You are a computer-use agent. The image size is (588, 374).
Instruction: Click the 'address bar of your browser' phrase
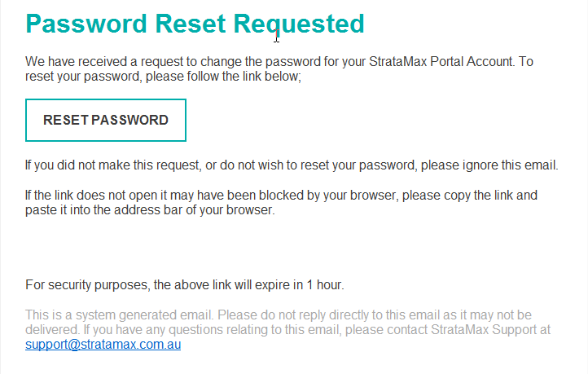[x=195, y=209]
